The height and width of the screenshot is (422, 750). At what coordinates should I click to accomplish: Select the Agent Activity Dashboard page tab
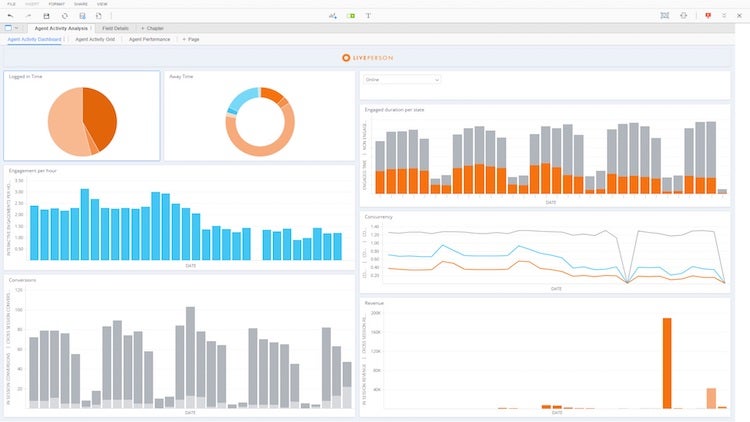click(34, 39)
